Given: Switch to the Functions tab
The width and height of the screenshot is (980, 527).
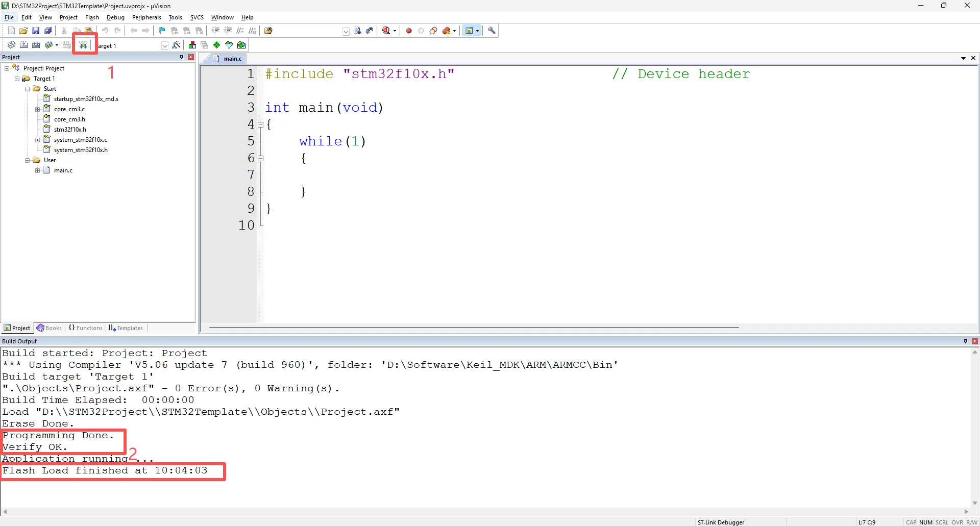Looking at the screenshot, I should tap(86, 328).
